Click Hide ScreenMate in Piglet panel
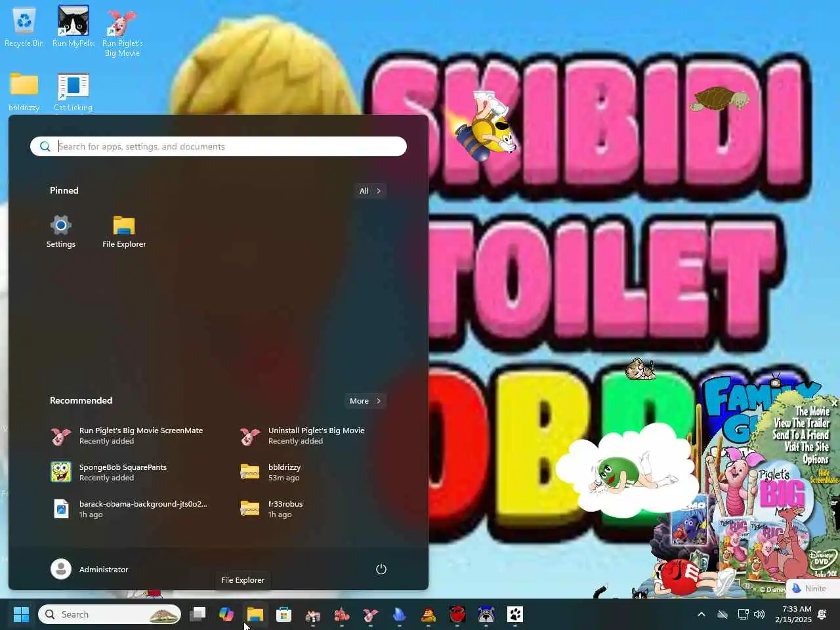The height and width of the screenshot is (630, 840). pyautogui.click(x=824, y=476)
